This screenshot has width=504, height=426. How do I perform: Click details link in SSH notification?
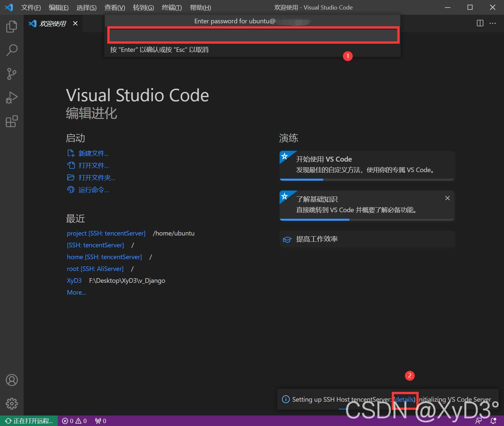click(x=405, y=399)
